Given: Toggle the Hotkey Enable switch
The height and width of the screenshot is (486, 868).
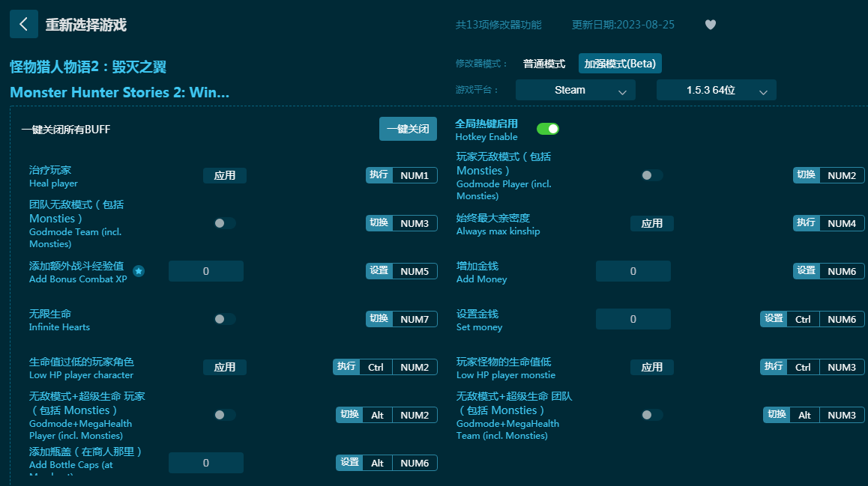Looking at the screenshot, I should (547, 129).
